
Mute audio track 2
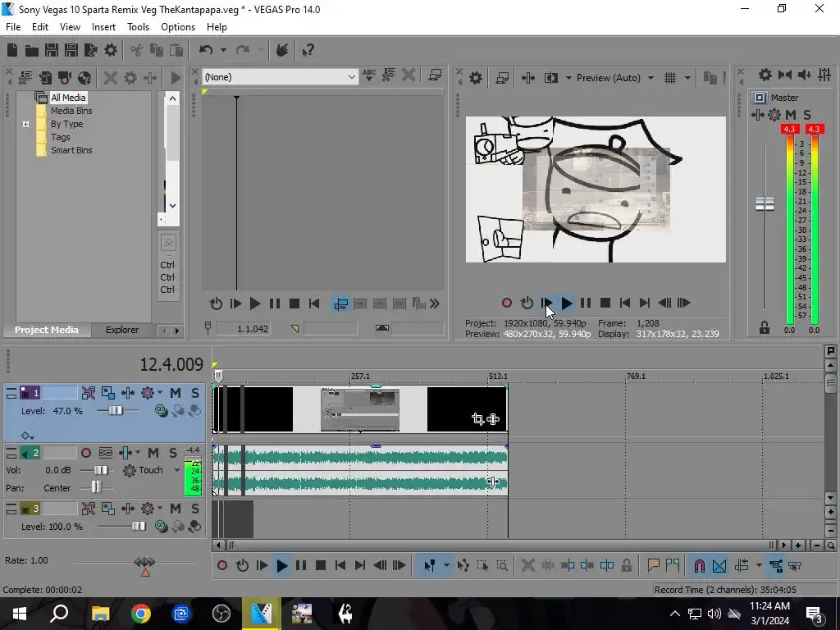pos(153,453)
